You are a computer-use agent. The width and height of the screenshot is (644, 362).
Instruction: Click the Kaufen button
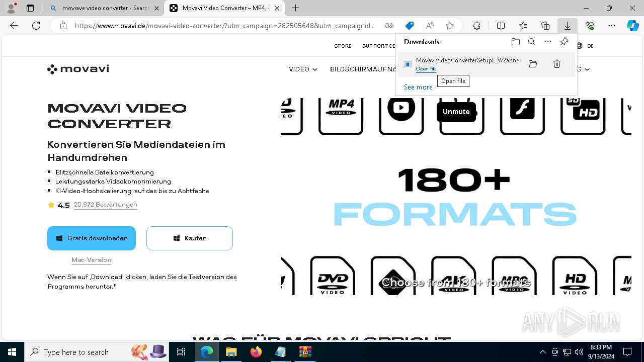[x=190, y=238]
